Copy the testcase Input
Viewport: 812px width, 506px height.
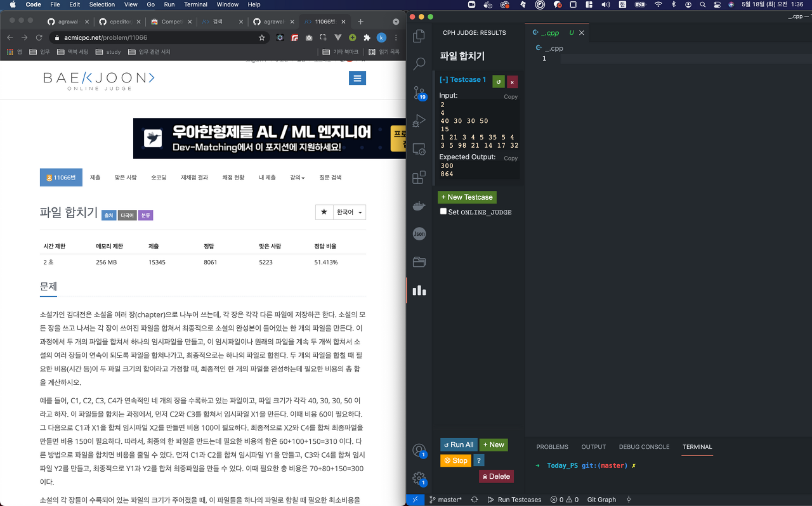[511, 97]
